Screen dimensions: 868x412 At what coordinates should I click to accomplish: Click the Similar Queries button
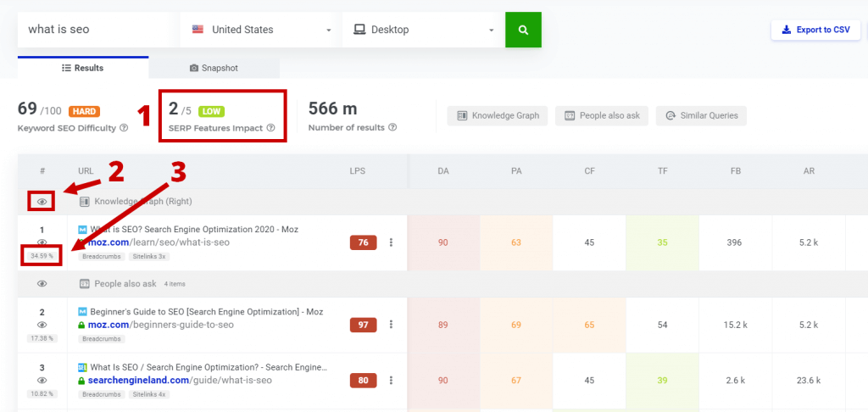click(x=701, y=115)
